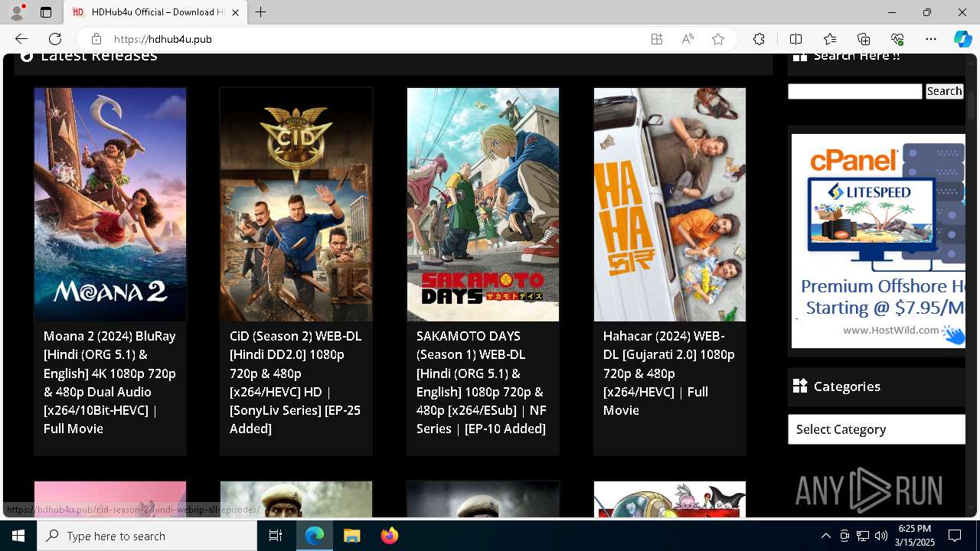980x551 pixels.
Task: Open browser Collections
Action: pos(864,39)
